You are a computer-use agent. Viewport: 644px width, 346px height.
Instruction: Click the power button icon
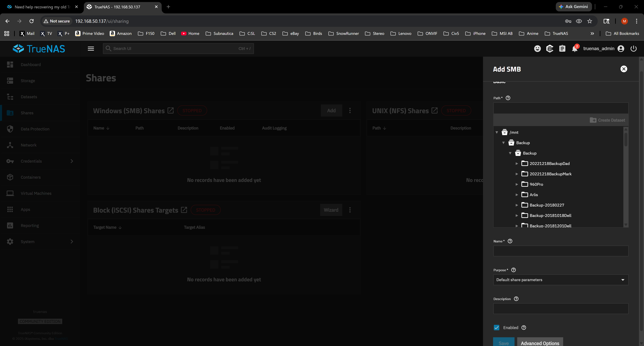click(x=633, y=48)
